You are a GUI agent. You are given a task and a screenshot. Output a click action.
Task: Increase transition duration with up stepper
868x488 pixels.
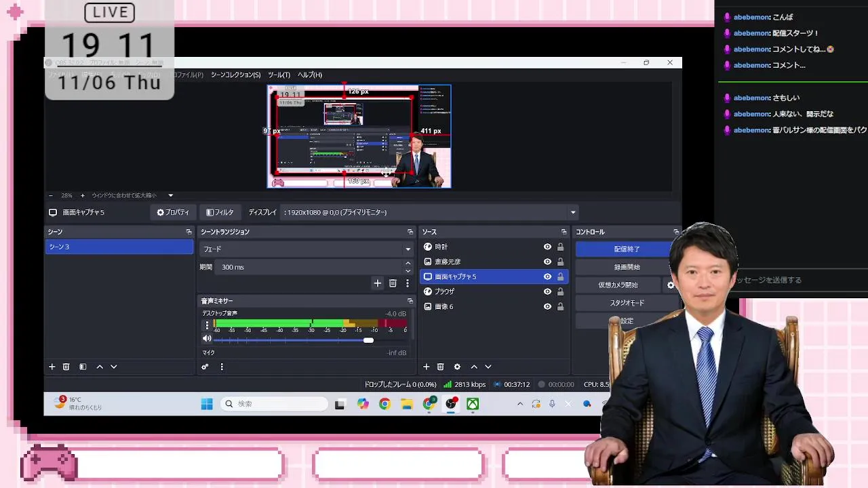pos(408,264)
